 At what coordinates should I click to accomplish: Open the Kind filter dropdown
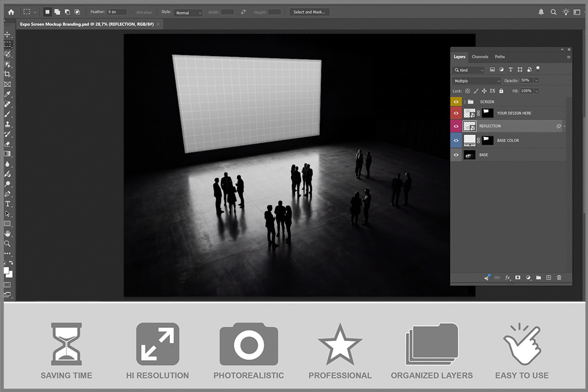[x=468, y=70]
